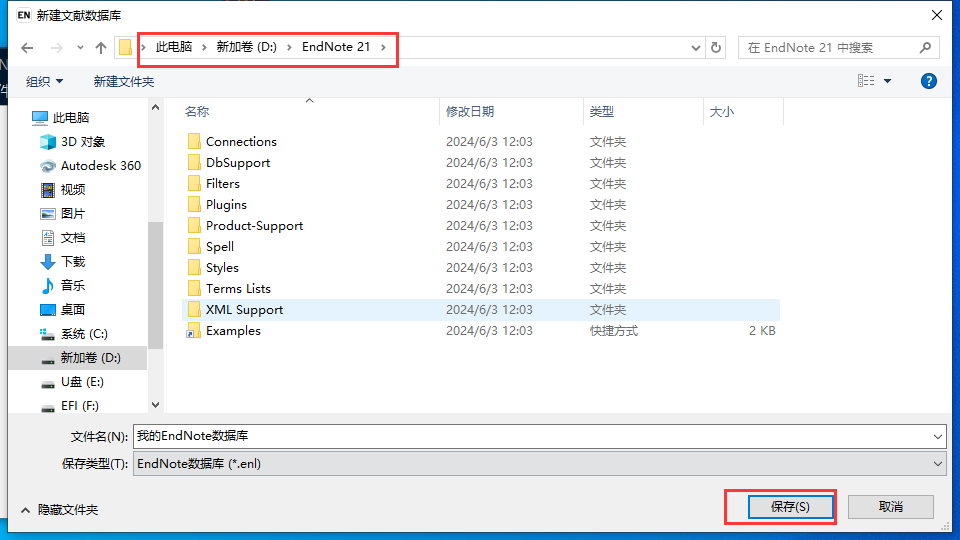
Task: Sort by 名称 column header
Action: [197, 111]
